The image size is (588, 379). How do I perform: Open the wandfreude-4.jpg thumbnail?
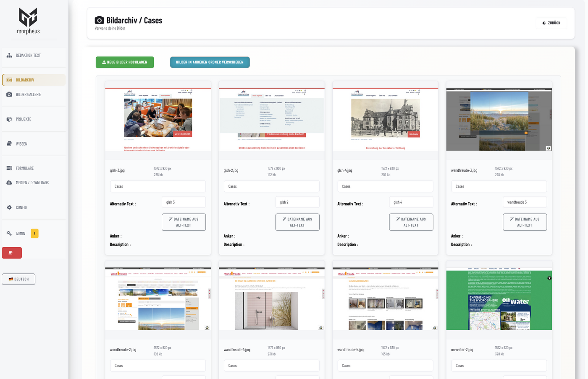272,298
